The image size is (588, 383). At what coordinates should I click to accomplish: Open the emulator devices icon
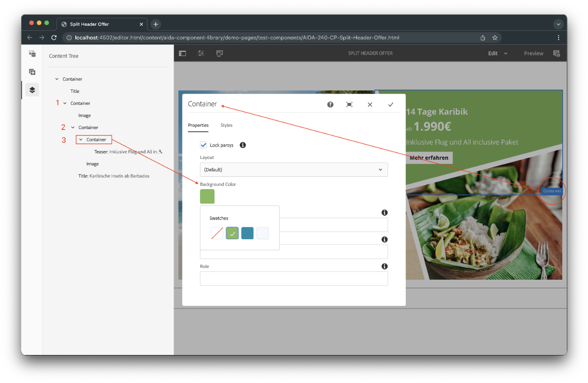click(x=219, y=53)
